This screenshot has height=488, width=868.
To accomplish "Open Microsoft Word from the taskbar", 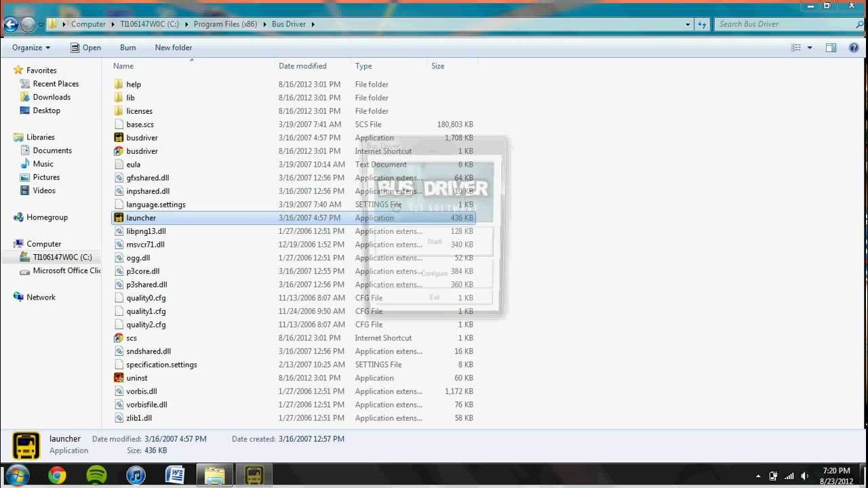I will point(175,476).
